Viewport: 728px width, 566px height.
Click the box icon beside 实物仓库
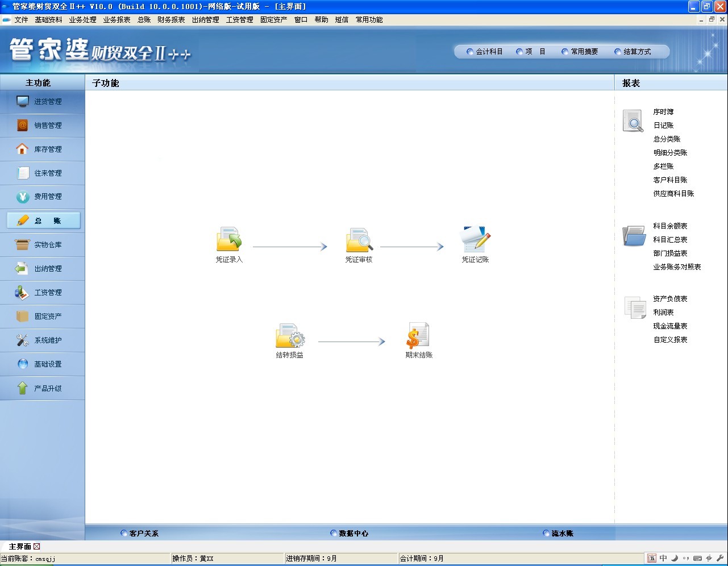[x=22, y=244]
